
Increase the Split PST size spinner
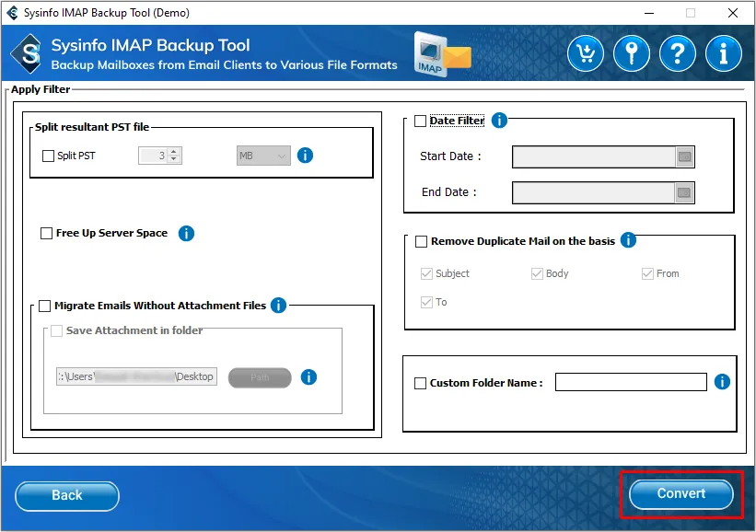click(x=175, y=152)
